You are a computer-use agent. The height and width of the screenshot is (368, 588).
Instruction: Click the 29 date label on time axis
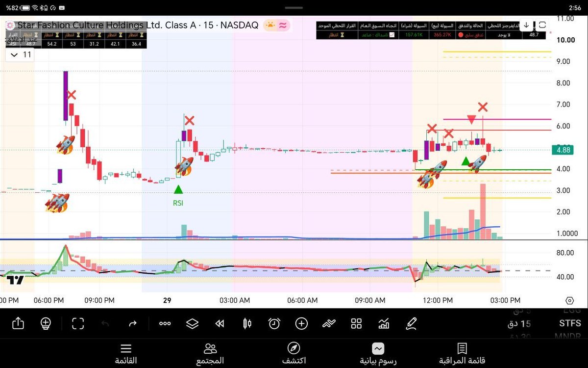click(x=167, y=300)
